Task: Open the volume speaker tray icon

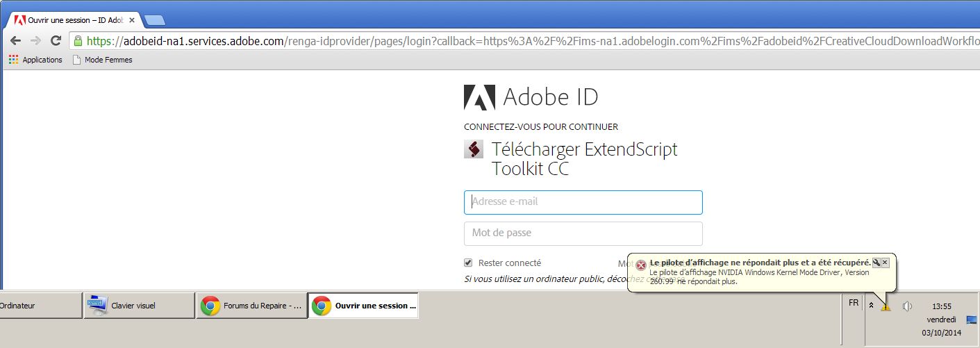Action: tap(907, 306)
